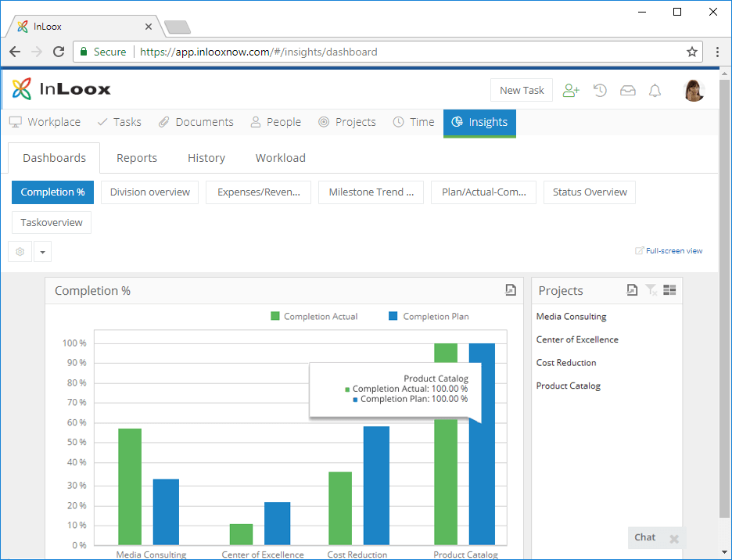The width and height of the screenshot is (732, 560).
Task: Open the Time menu
Action: 414,122
